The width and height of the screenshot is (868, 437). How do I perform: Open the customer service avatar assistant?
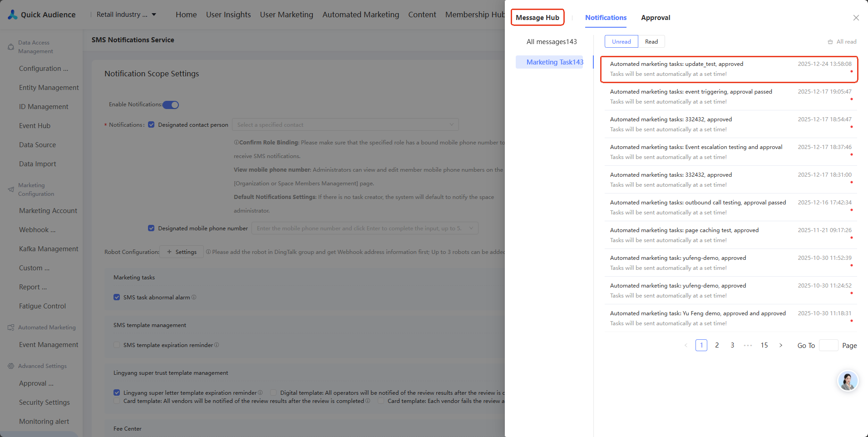coord(848,381)
